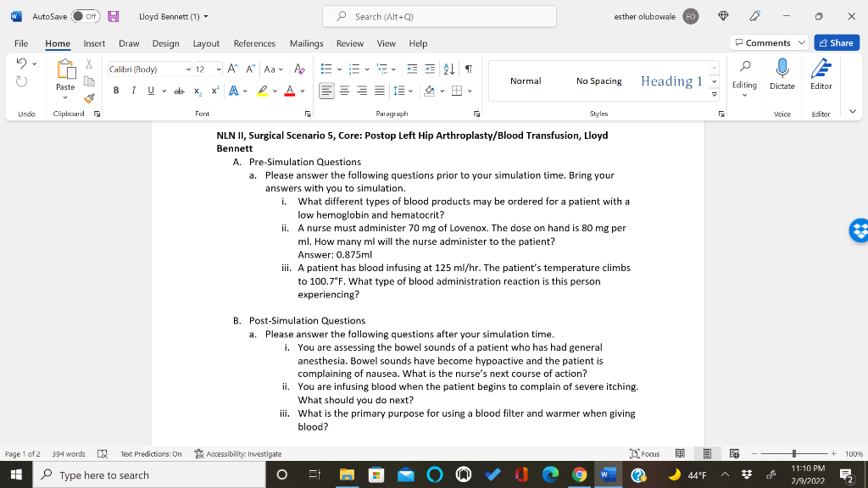This screenshot has height=488, width=868.
Task: Toggle Italic formatting
Action: pos(133,91)
